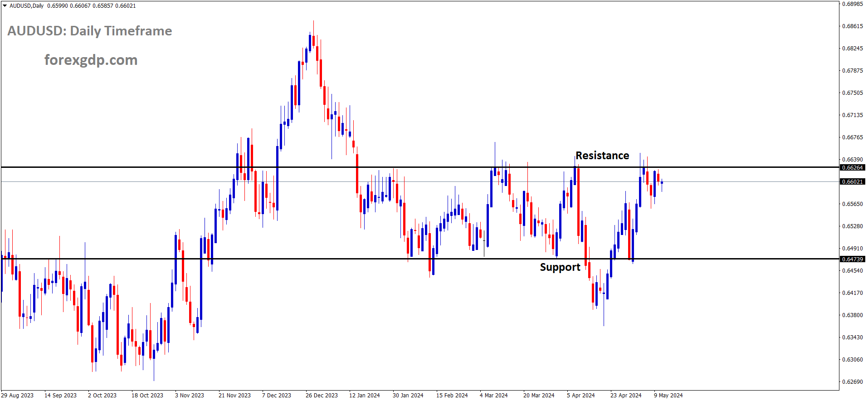Click the 0.68615 price axis label
Screen dimensions: 868x401
[853, 26]
